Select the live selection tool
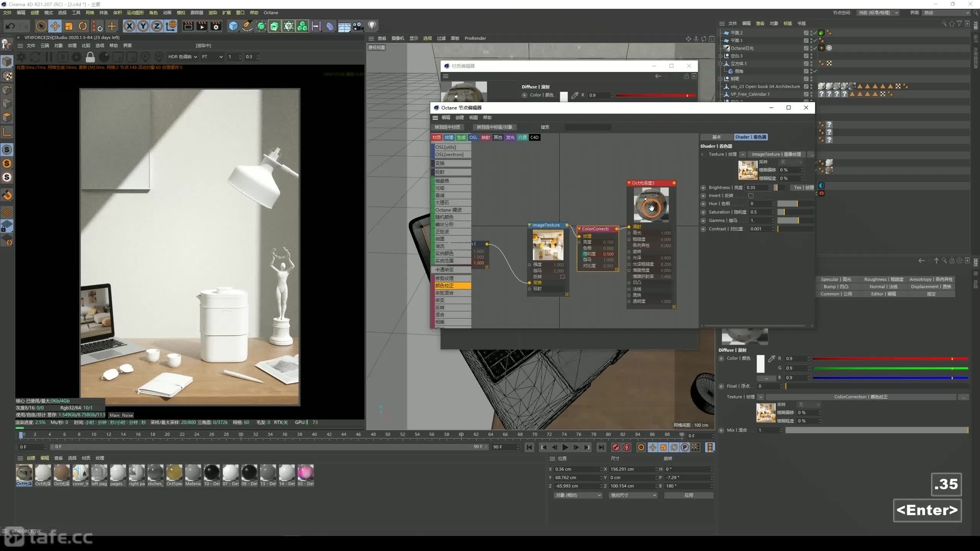 tap(41, 26)
